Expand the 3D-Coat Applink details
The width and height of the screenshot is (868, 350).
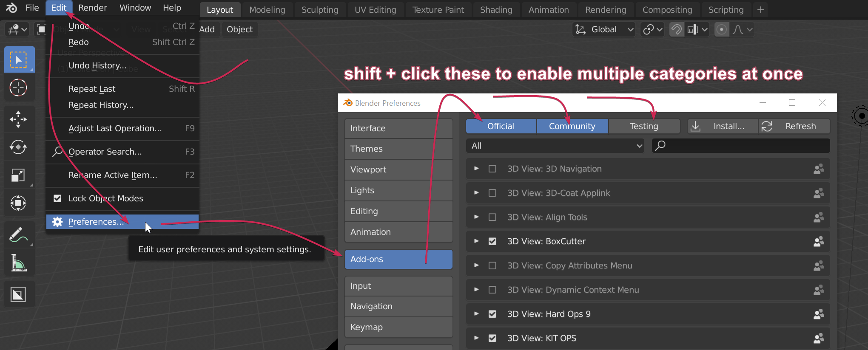pos(476,193)
